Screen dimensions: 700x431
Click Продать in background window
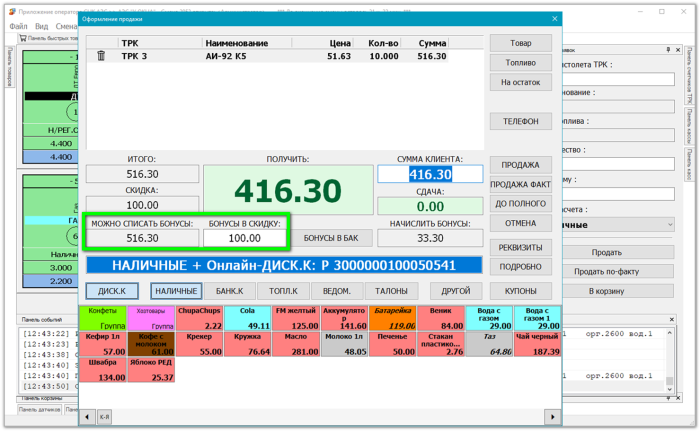point(618,252)
